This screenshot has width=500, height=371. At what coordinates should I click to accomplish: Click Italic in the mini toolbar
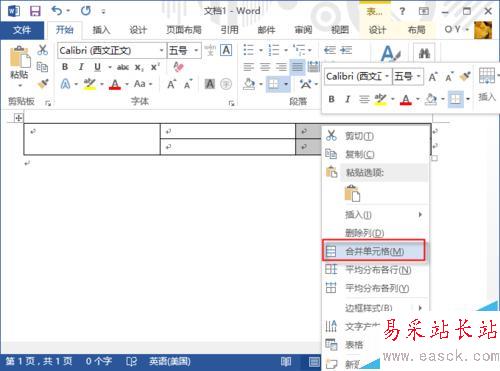(x=348, y=99)
